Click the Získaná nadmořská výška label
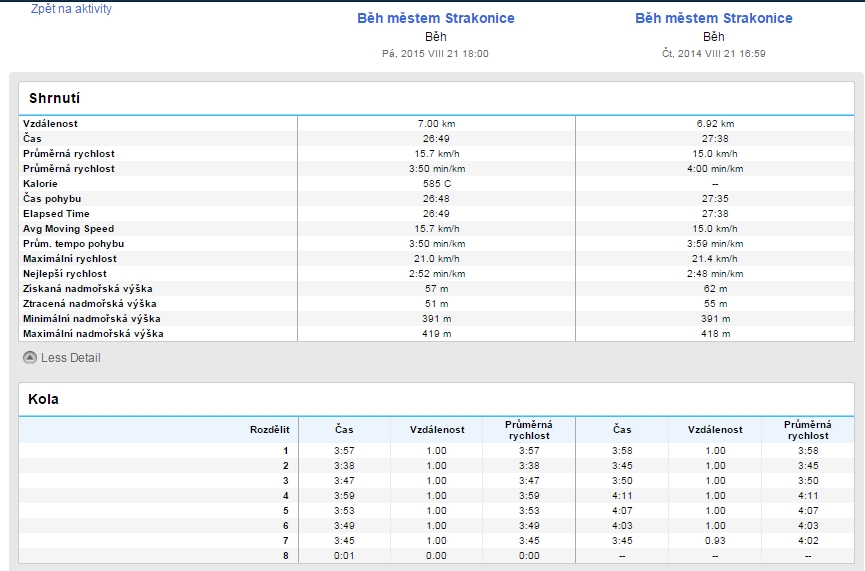Image resolution: width=865 pixels, height=571 pixels. pos(88,289)
